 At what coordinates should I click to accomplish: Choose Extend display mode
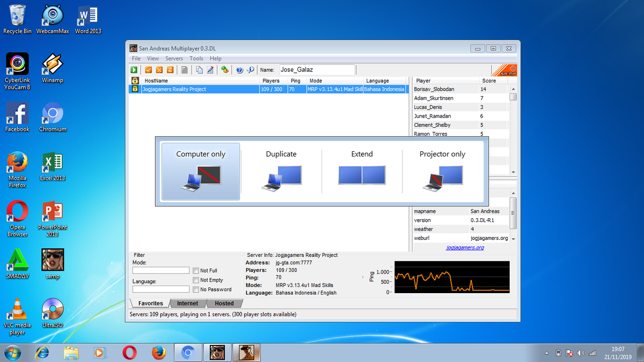click(x=362, y=171)
